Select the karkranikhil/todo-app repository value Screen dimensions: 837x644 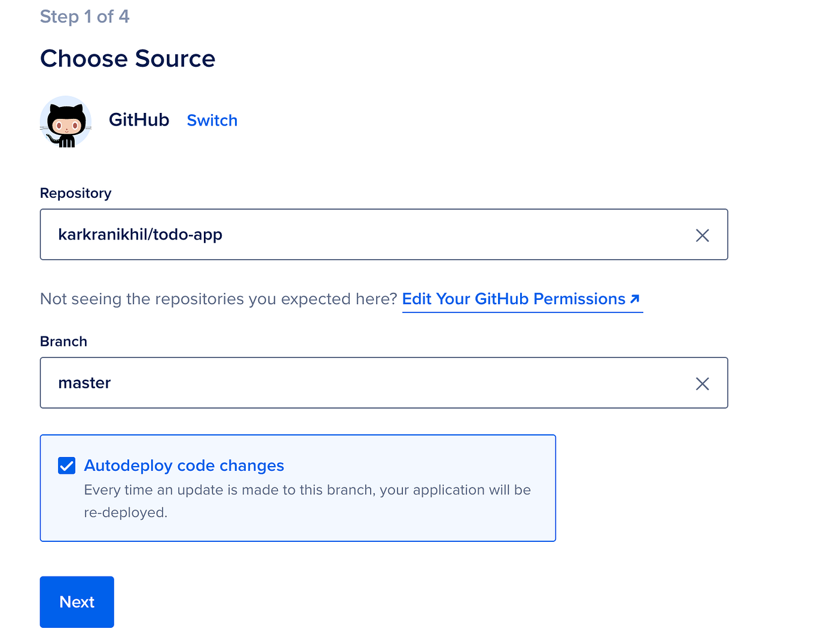point(140,234)
